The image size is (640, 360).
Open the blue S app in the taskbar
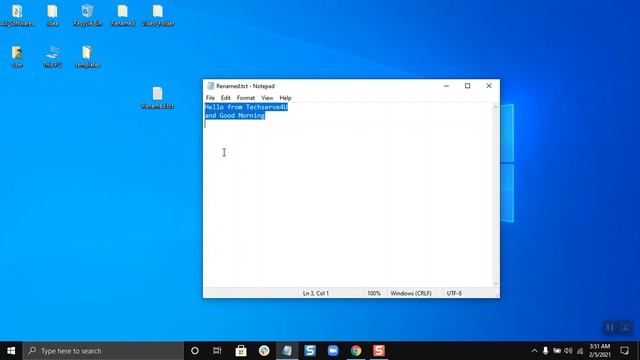pos(310,351)
